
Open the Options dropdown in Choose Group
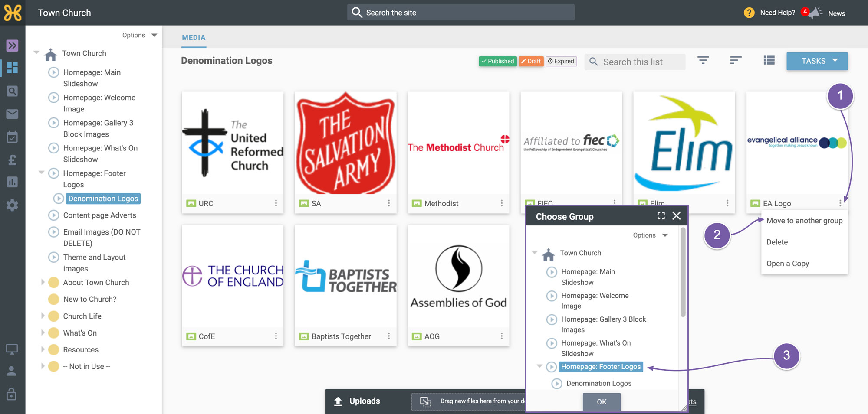coord(650,235)
